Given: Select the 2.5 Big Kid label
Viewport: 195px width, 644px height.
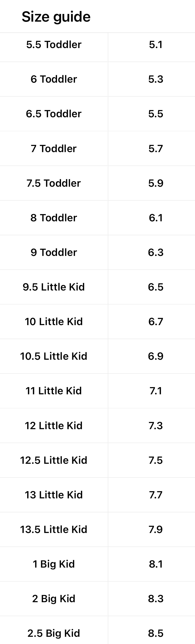Looking at the screenshot, I should click(x=54, y=633).
